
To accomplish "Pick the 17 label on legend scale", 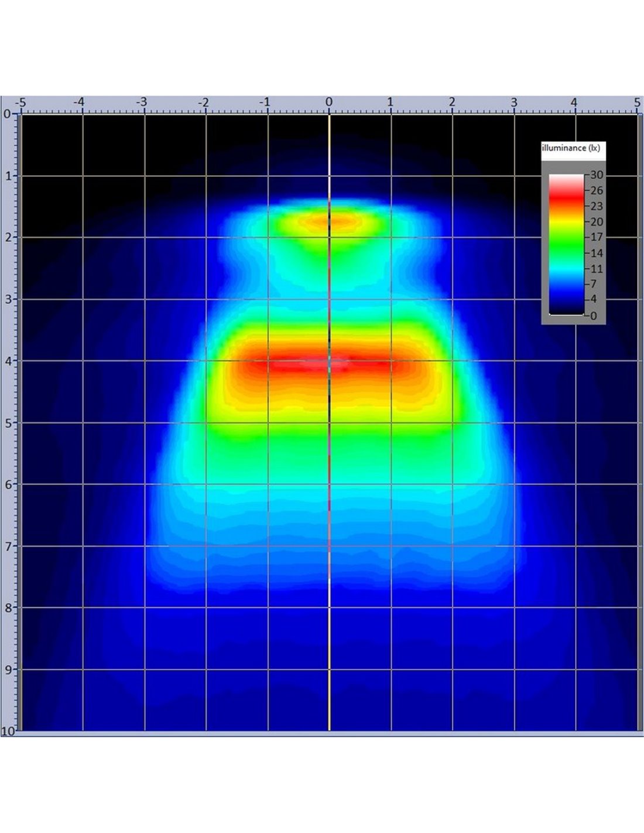I will click(x=597, y=237).
